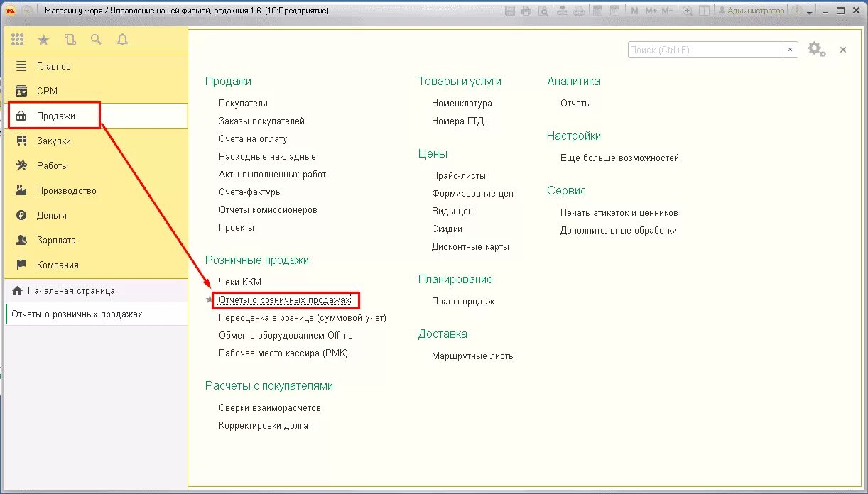The height and width of the screenshot is (494, 868).
Task: Open Отчеты о розничных продажах link
Action: [284, 300]
